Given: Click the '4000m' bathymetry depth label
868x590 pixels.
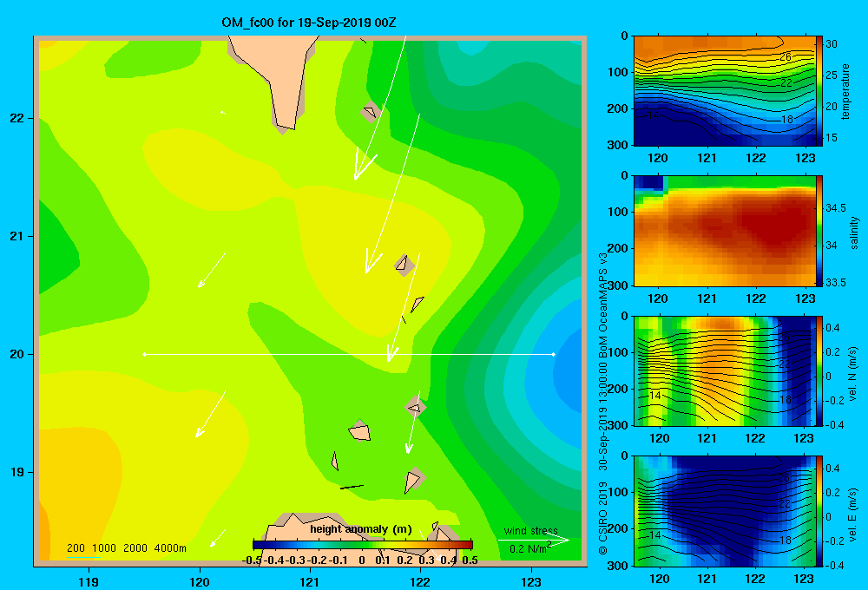Looking at the screenshot, I should click(170, 548).
